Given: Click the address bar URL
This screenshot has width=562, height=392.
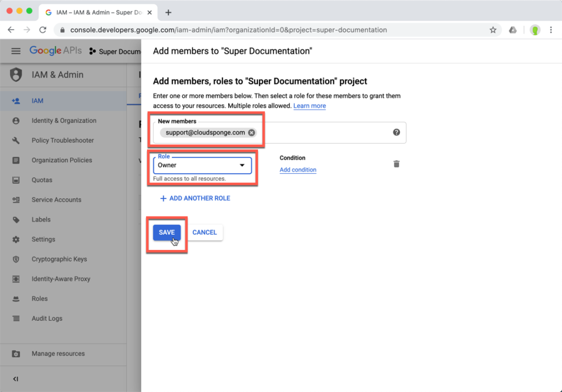Looking at the screenshot, I should click(x=228, y=30).
